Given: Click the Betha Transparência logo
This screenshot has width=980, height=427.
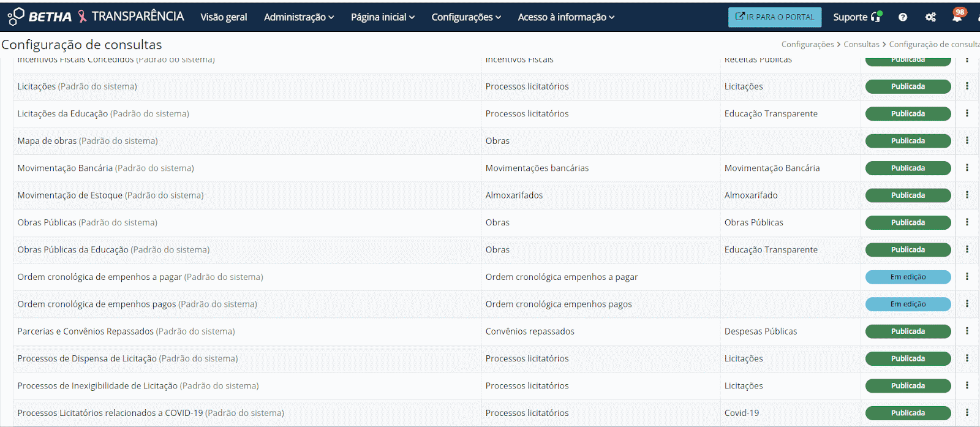Looking at the screenshot, I should 96,17.
